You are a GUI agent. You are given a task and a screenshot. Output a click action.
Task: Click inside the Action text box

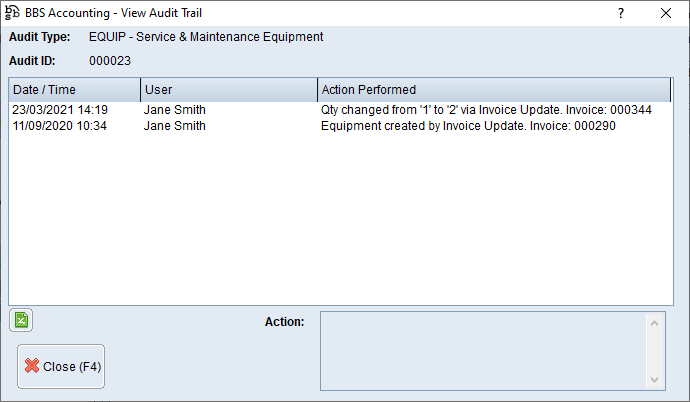coord(483,349)
